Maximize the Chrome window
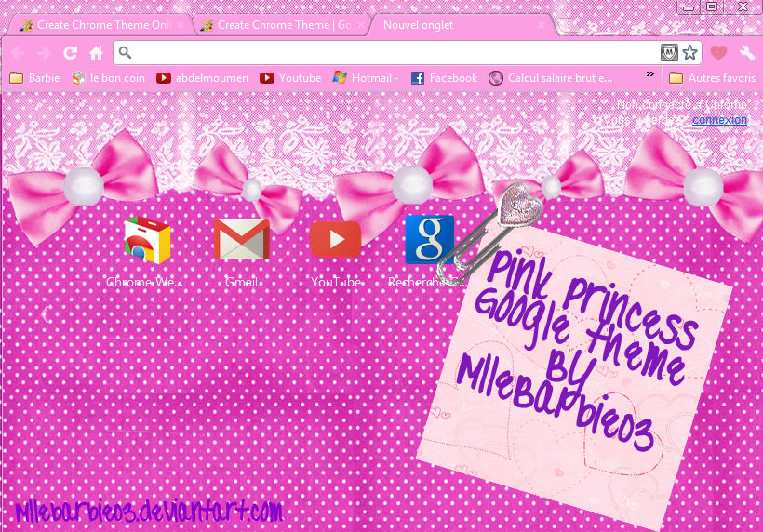The height and width of the screenshot is (532, 763). [x=712, y=7]
